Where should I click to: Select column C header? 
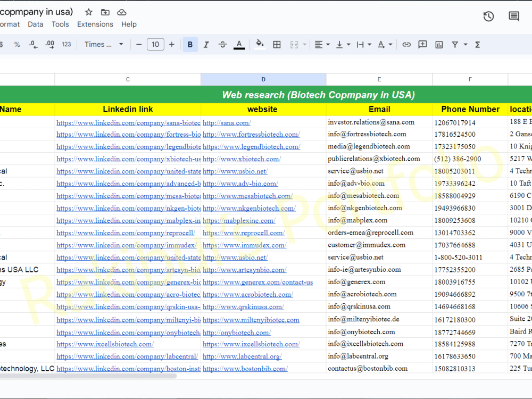[x=128, y=79]
